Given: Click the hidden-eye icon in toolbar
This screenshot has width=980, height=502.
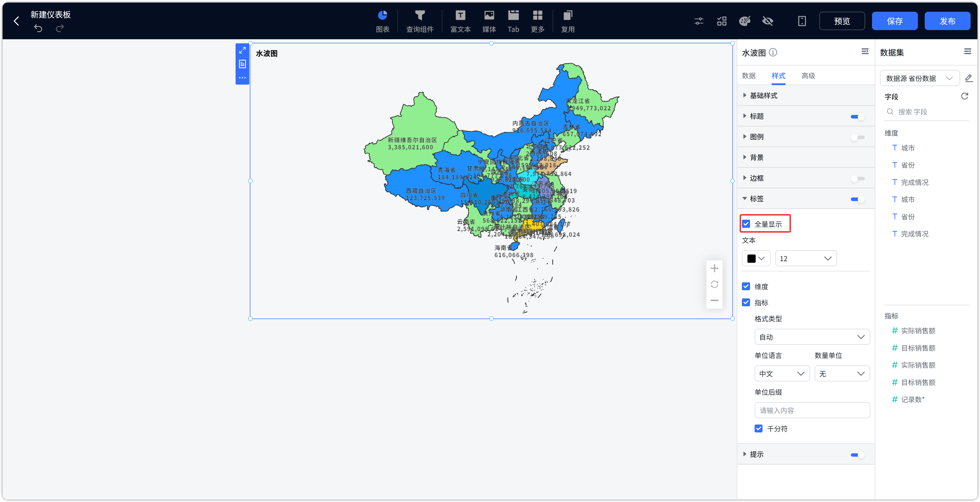Looking at the screenshot, I should (768, 21).
